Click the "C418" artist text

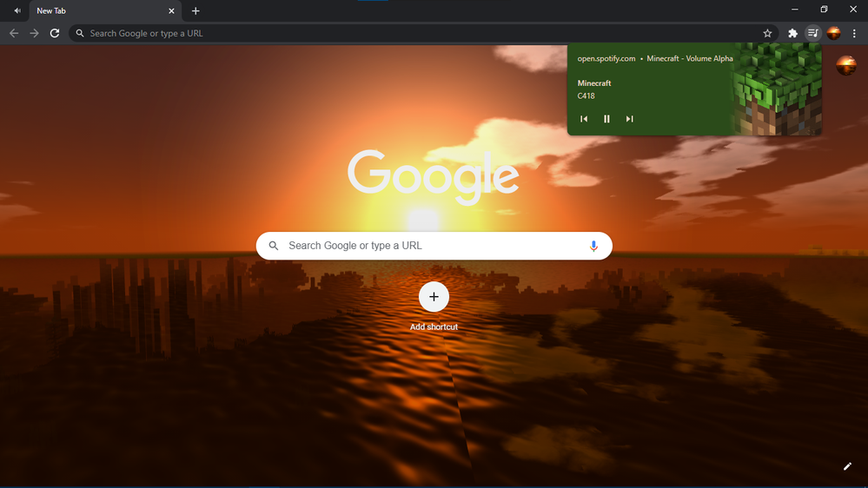586,96
